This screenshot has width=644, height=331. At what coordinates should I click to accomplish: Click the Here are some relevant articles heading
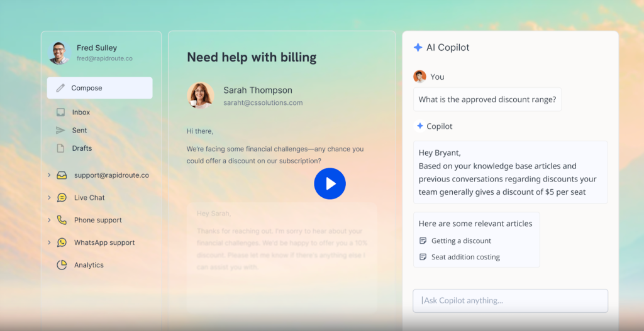click(475, 224)
